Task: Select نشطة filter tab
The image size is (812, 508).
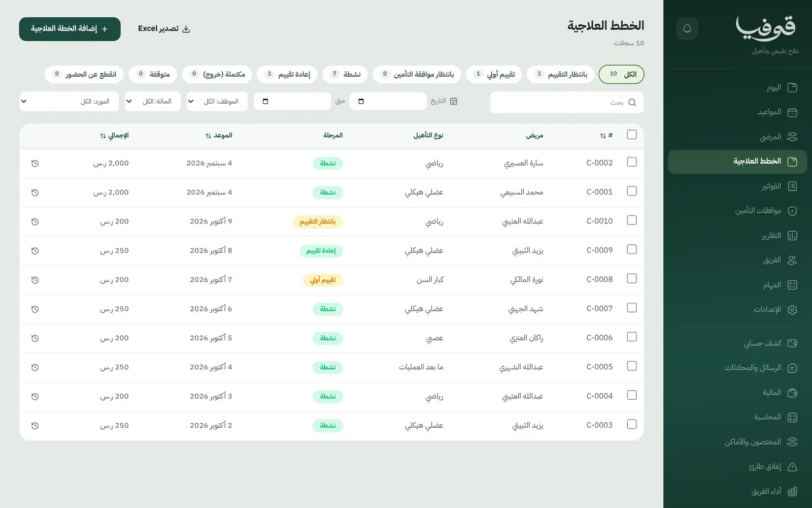Action: pos(345,74)
